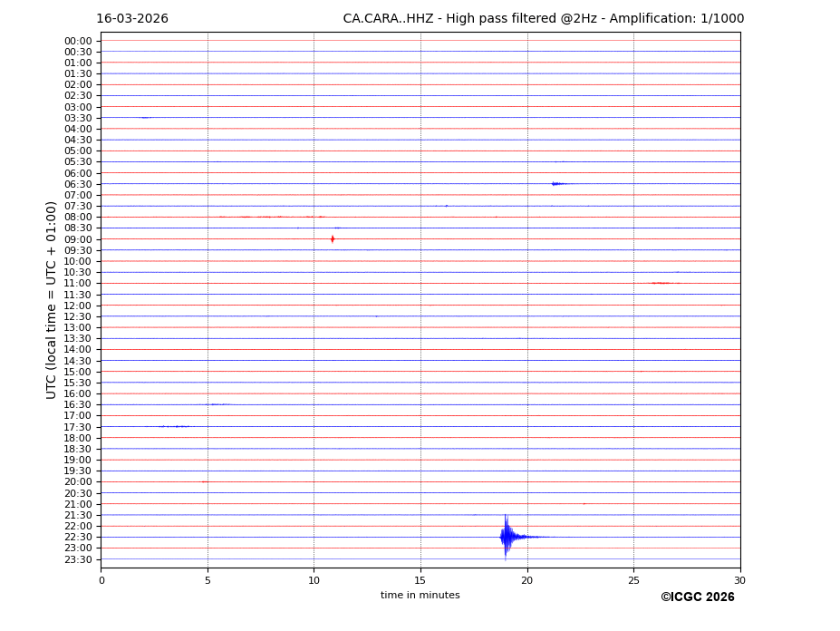
Task: Click the 12:00 time label on the y-axis
Action: [x=78, y=306]
